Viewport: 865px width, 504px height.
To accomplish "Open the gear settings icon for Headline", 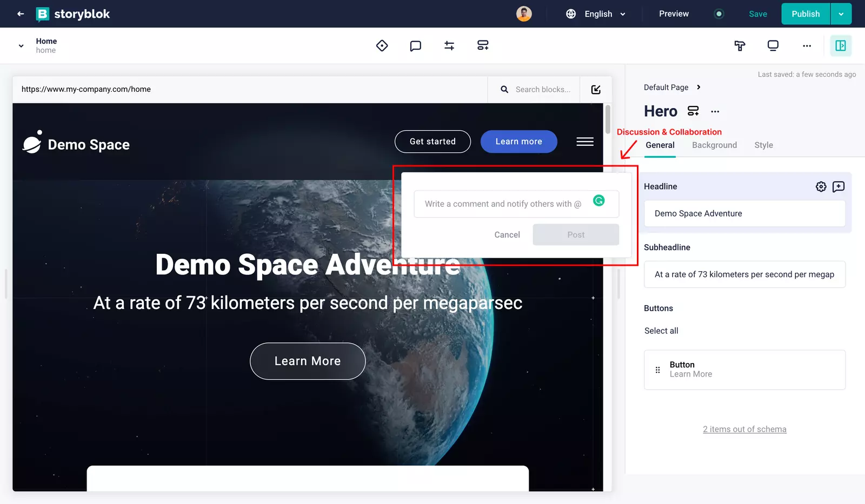I will (x=821, y=187).
